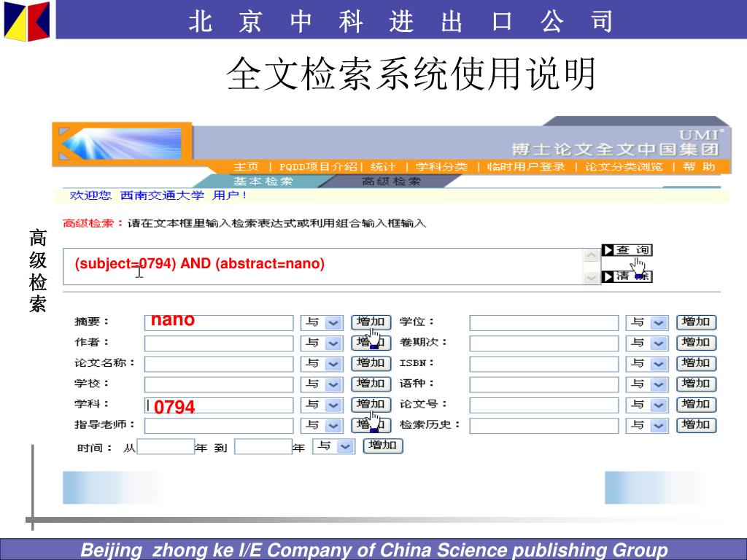747x560 pixels.
Task: Open the 论文号 row operator dropdown
Action: pyautogui.click(x=647, y=405)
